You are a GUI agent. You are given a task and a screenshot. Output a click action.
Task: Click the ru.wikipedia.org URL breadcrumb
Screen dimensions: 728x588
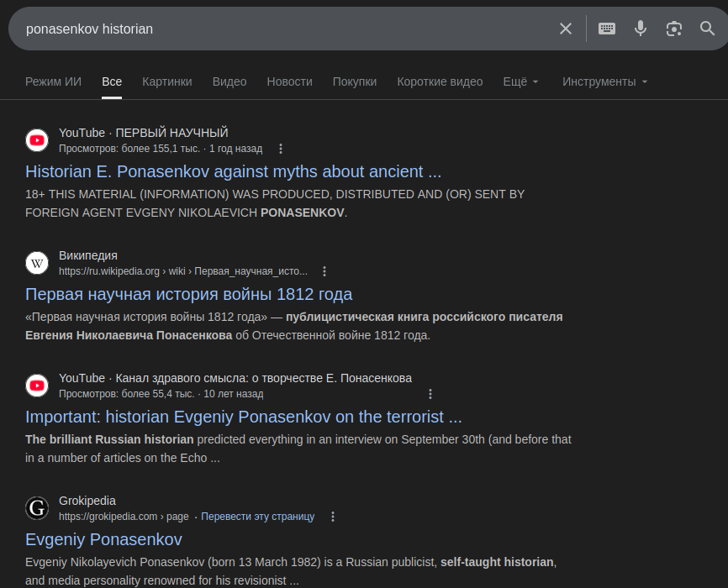click(183, 271)
